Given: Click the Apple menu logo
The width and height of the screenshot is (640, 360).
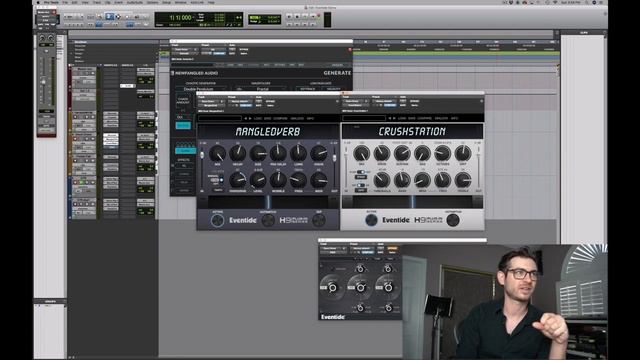Looking at the screenshot, I should click(38, 2).
